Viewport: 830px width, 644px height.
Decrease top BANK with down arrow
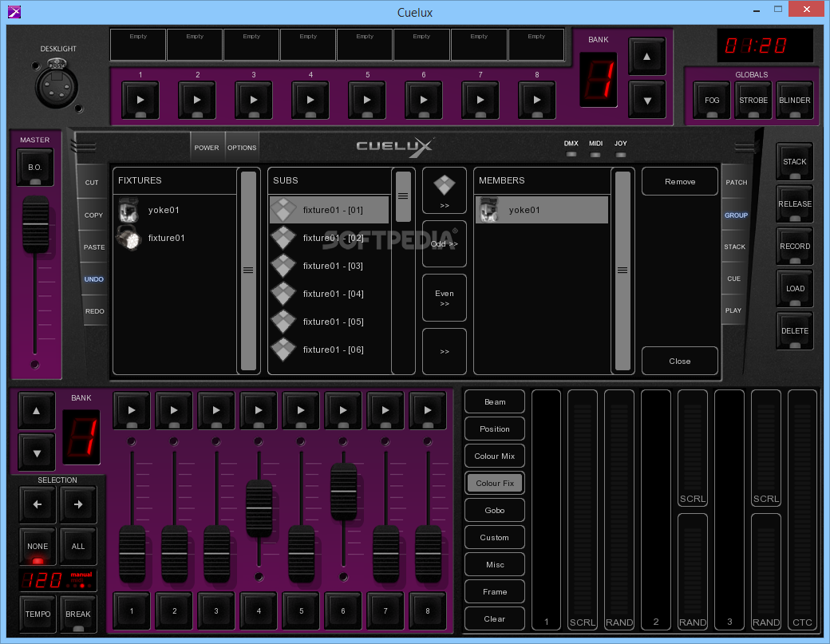coord(647,100)
